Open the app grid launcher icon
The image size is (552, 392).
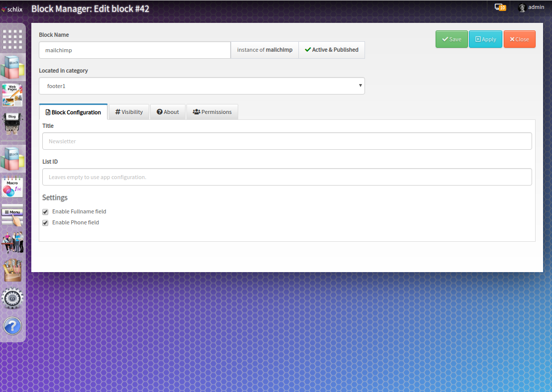click(x=12, y=39)
